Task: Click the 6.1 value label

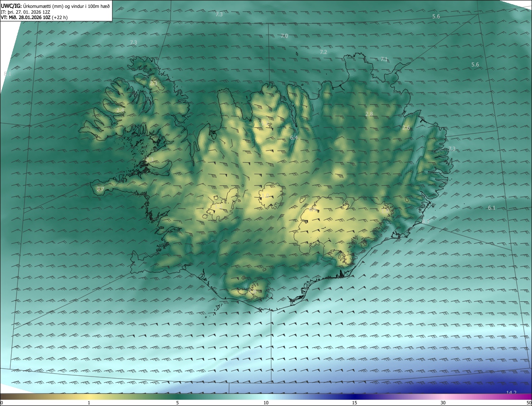Action: (x=492, y=208)
